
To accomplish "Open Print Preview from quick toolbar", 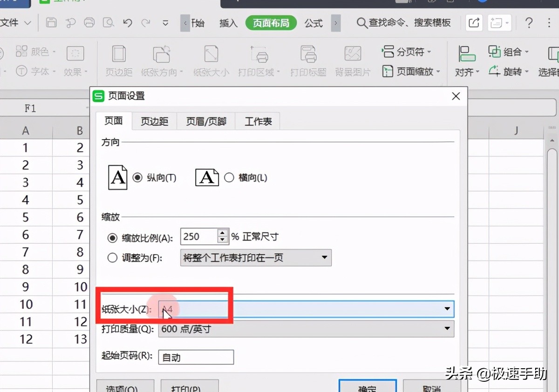I will (108, 22).
